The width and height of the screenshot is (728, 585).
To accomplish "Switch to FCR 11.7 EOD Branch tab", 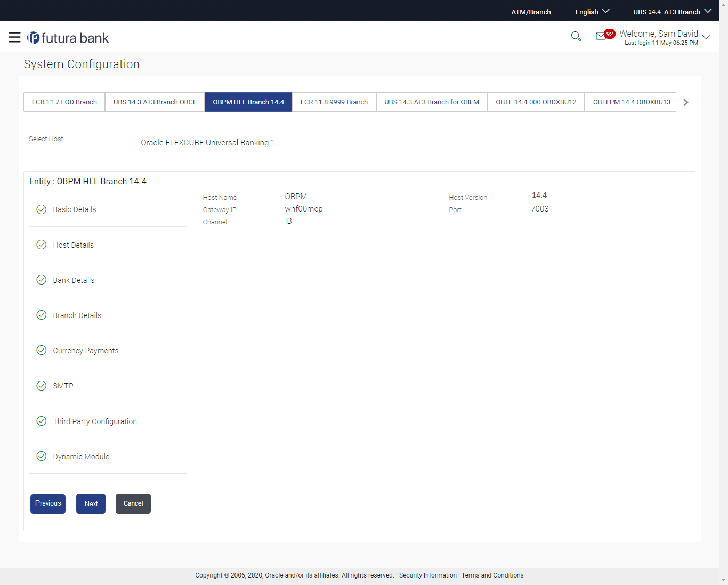I will [x=64, y=102].
